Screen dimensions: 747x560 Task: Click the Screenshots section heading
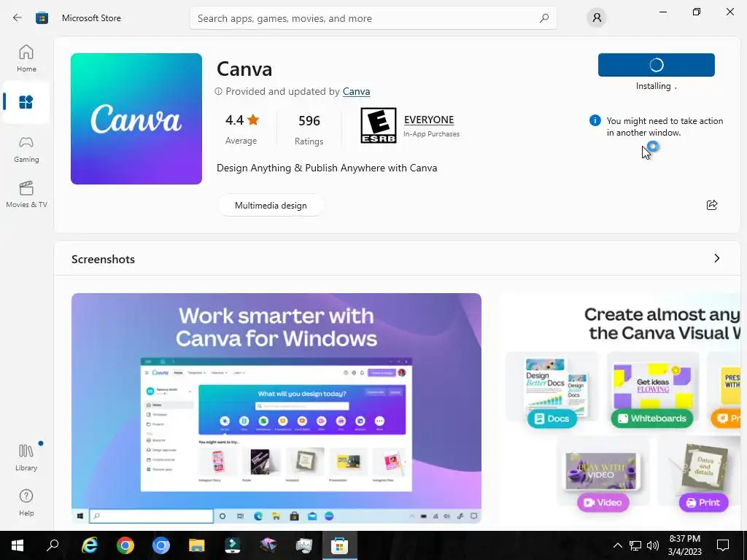click(103, 259)
